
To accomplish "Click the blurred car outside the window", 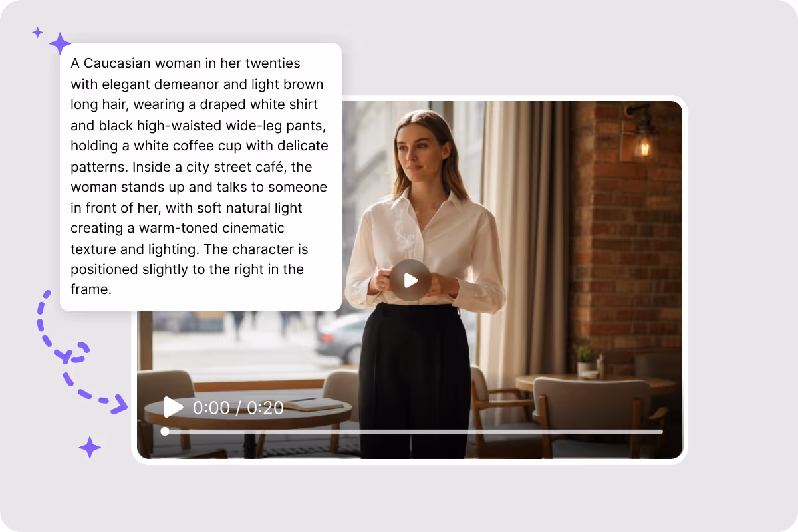I will [x=340, y=338].
